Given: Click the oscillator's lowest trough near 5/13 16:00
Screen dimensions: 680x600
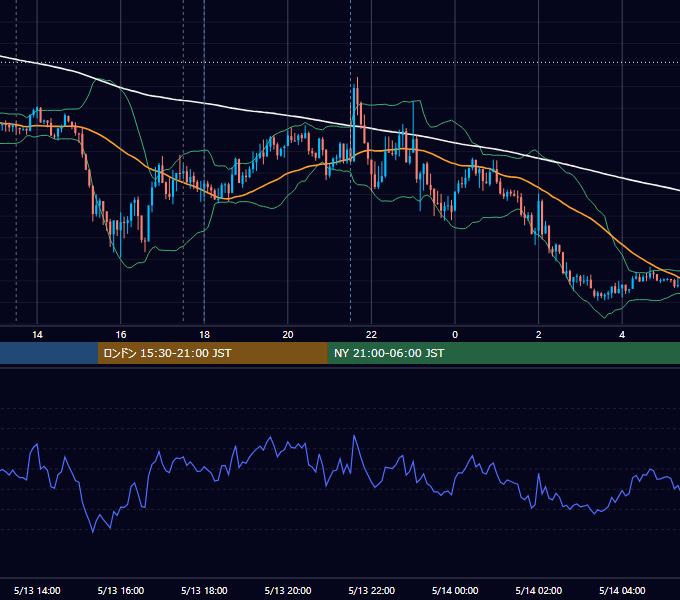Looking at the screenshot, I should click(93, 532).
